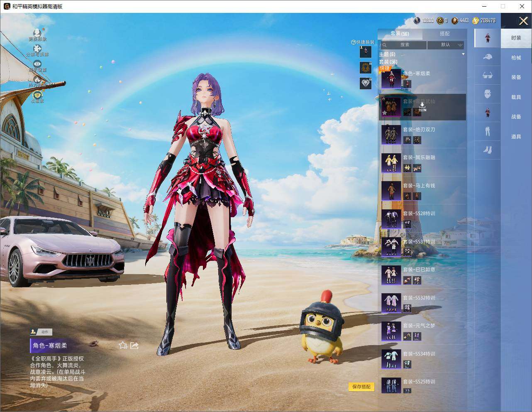This screenshot has width=532, height=412.
Task: Select the 套装-巳巳如意 outfit
Action: (x=422, y=275)
